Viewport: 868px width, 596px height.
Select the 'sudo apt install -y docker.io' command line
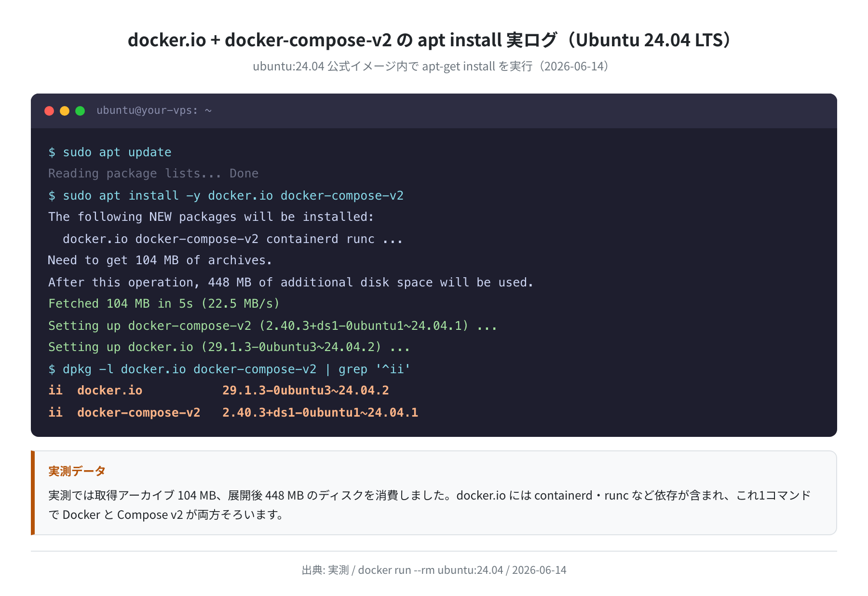coord(226,196)
